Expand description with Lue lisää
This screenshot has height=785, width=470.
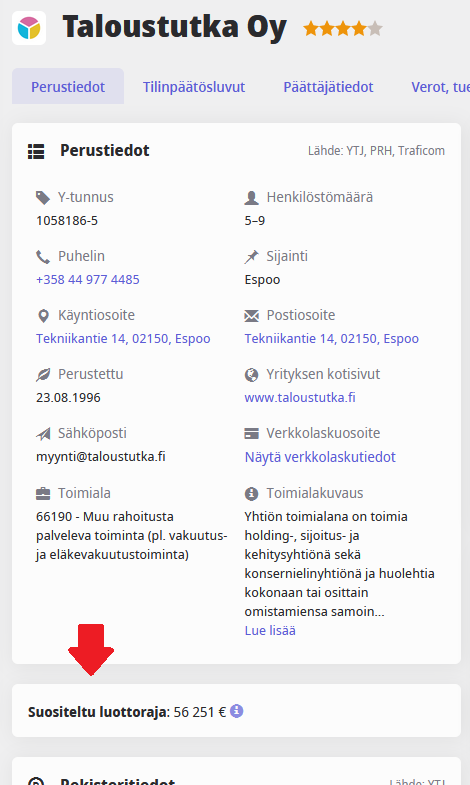tap(270, 630)
